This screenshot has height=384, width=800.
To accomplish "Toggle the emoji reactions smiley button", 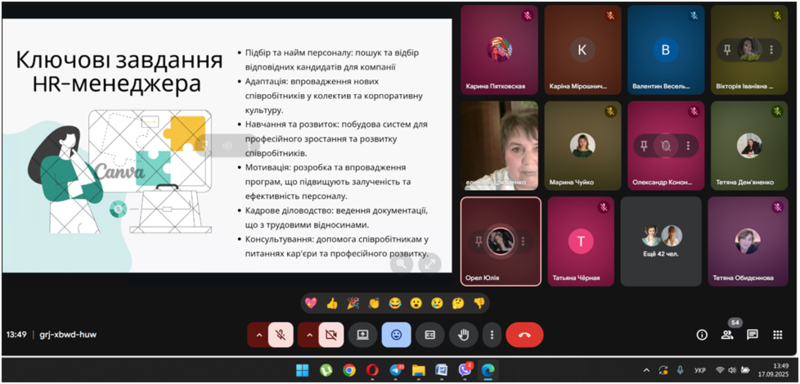I will pyautogui.click(x=396, y=335).
